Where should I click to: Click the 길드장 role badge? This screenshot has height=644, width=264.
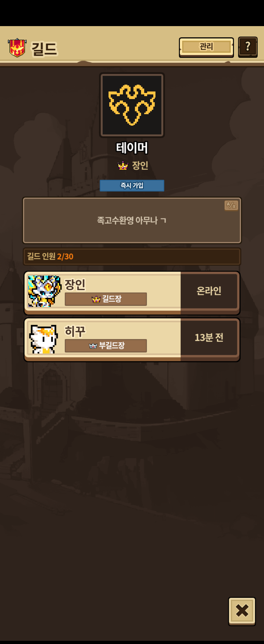[106, 299]
